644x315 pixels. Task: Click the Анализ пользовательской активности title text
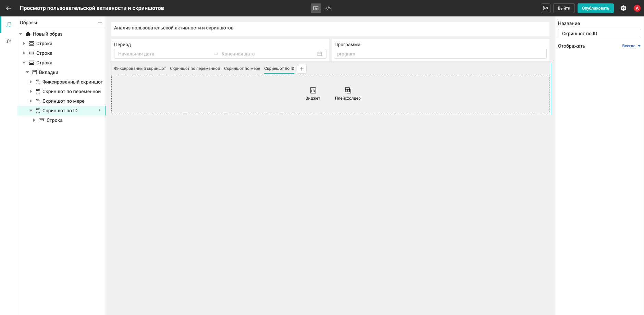174,28
